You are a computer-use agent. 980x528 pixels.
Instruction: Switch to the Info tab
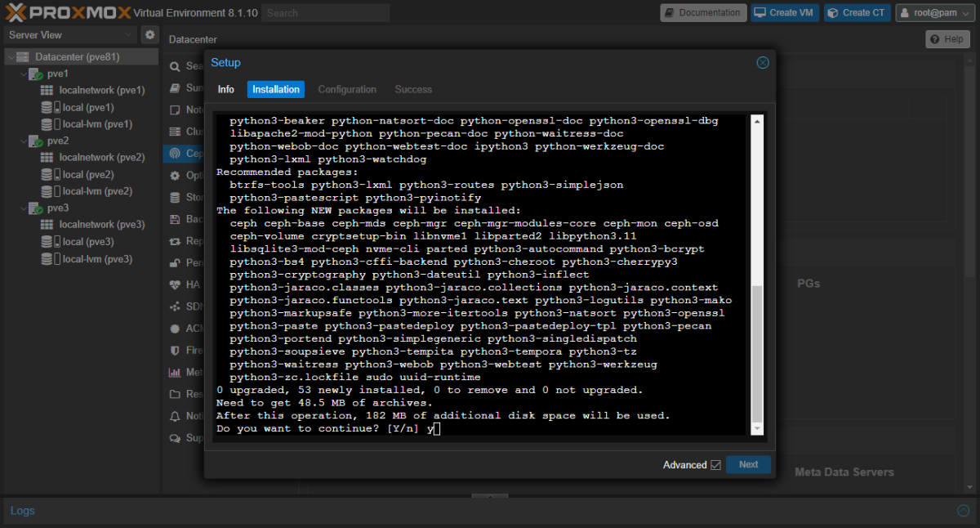[226, 89]
